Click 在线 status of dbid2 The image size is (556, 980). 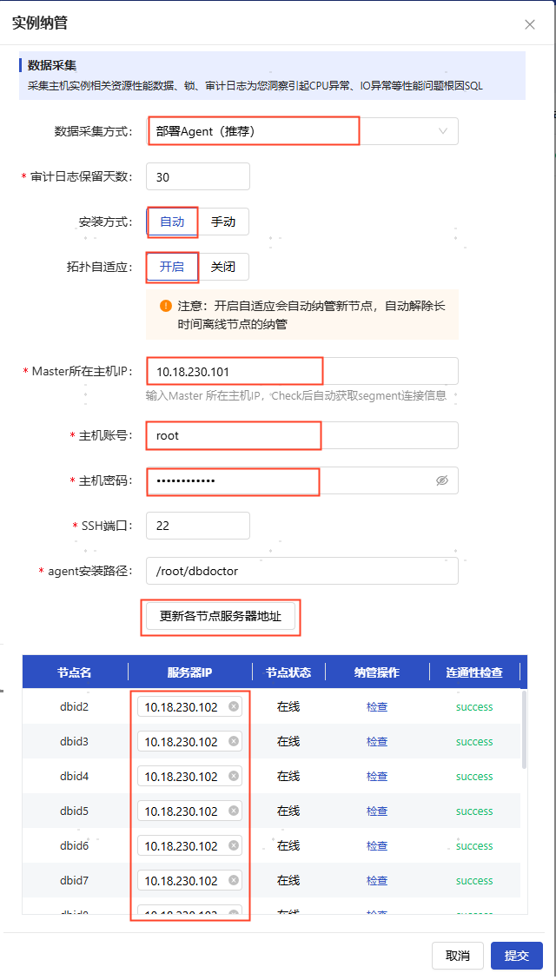288,707
